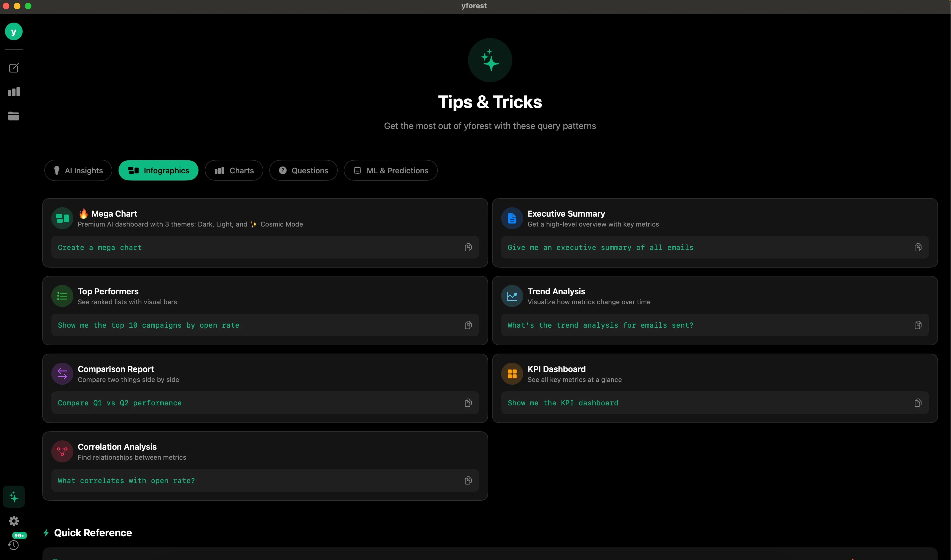Copy the 'Create a mega chart' query
Image resolution: width=951 pixels, height=560 pixels.
click(468, 247)
